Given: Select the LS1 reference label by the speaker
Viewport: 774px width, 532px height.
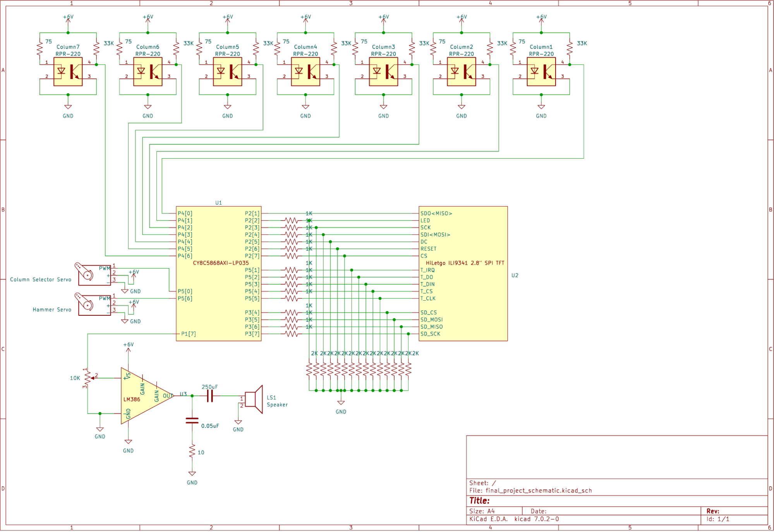Looking at the screenshot, I should click(x=271, y=398).
